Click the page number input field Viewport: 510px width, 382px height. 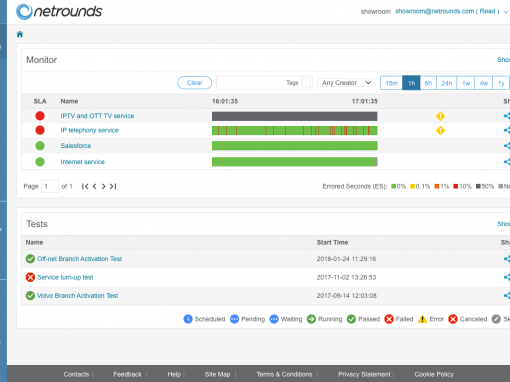[x=50, y=186]
